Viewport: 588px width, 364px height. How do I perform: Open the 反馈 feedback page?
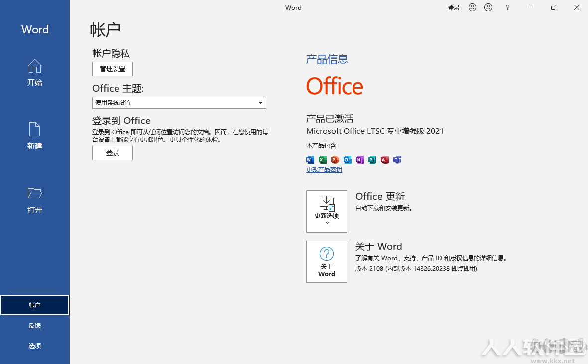35,325
